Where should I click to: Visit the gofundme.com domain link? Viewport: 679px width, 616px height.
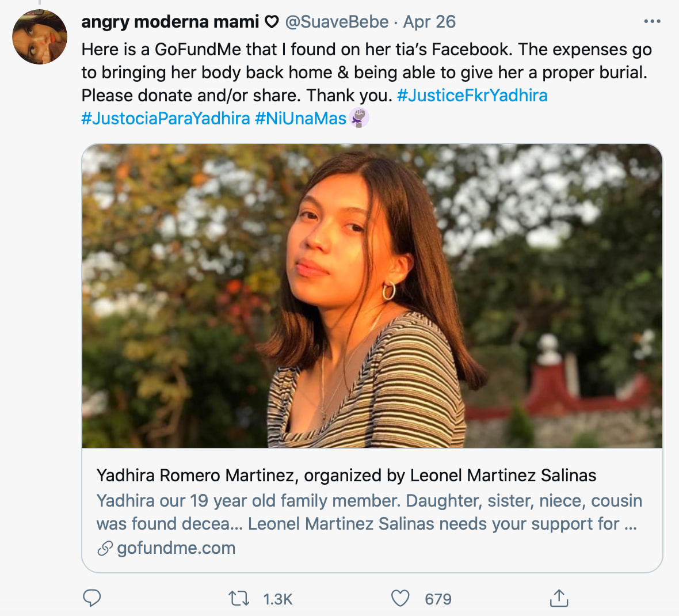[176, 548]
